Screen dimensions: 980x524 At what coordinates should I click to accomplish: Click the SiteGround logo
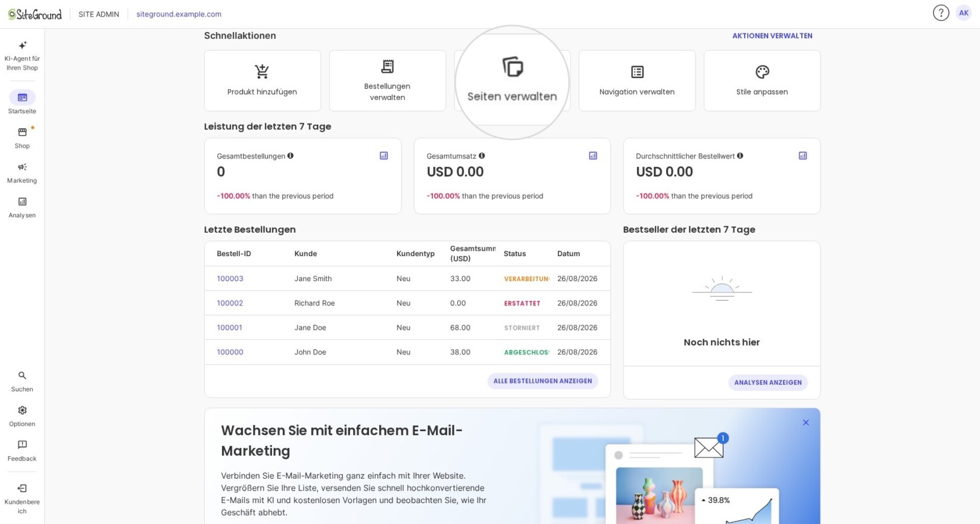coord(35,14)
